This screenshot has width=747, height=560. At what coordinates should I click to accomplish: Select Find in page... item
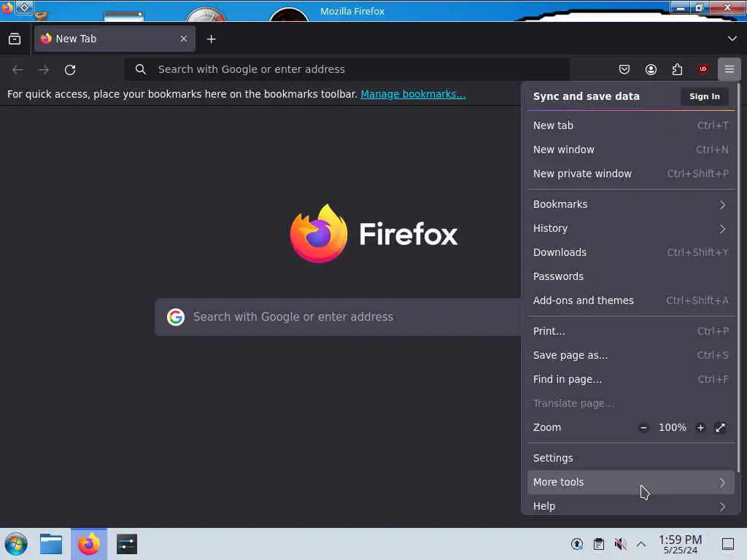(631, 379)
